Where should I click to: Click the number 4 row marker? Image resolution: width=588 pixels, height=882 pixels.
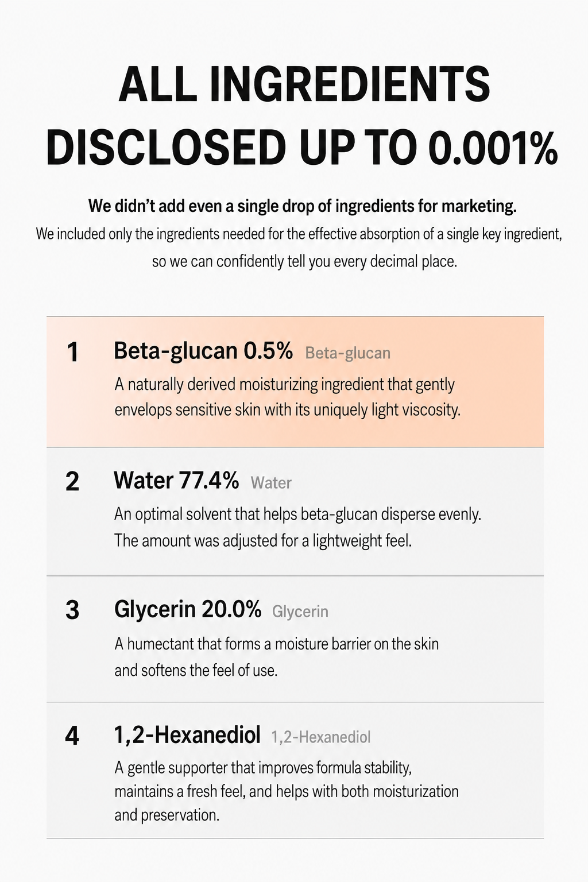[72, 736]
